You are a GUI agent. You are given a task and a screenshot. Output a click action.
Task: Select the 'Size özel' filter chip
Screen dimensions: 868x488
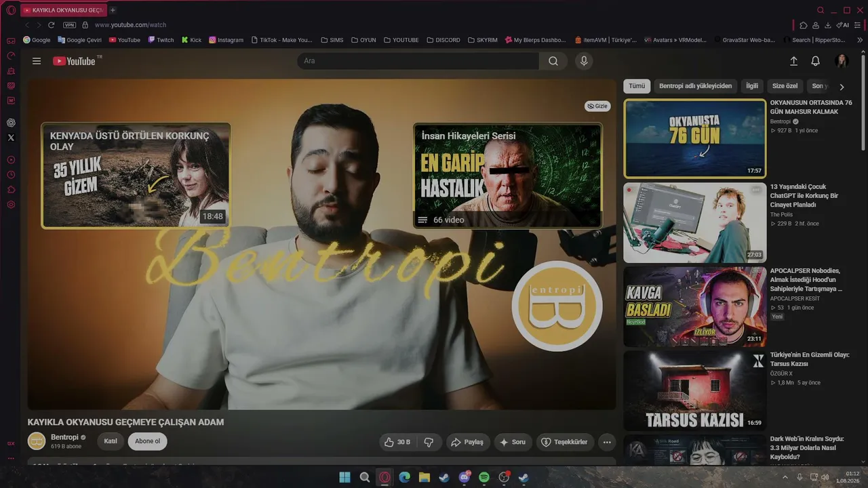click(785, 86)
